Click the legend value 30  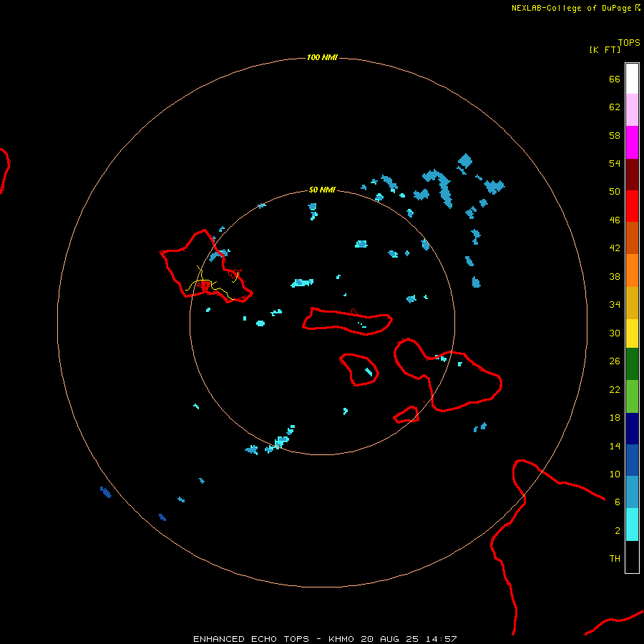tap(615, 333)
